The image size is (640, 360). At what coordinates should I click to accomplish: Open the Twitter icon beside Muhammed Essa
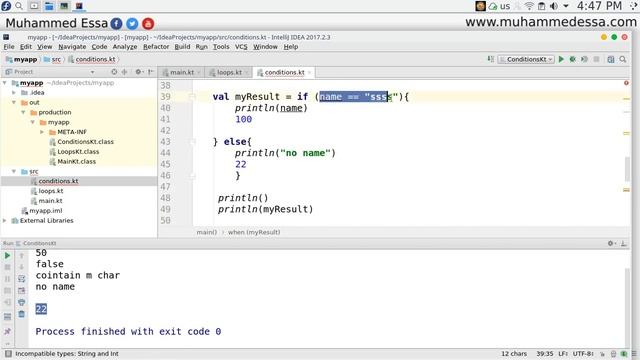pos(132,24)
